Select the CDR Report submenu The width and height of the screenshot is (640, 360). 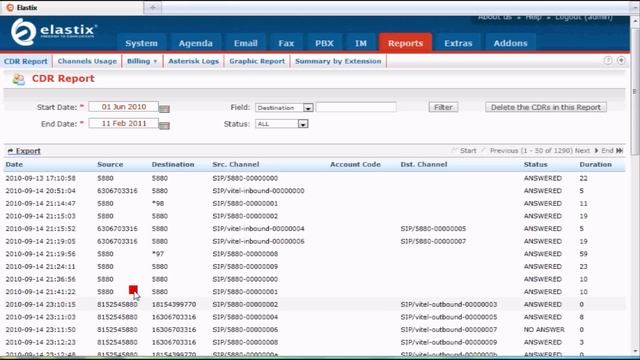click(26, 61)
